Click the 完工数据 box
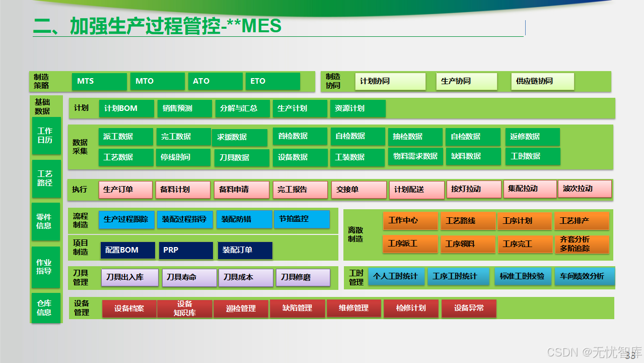The width and height of the screenshot is (644, 363). click(x=183, y=137)
